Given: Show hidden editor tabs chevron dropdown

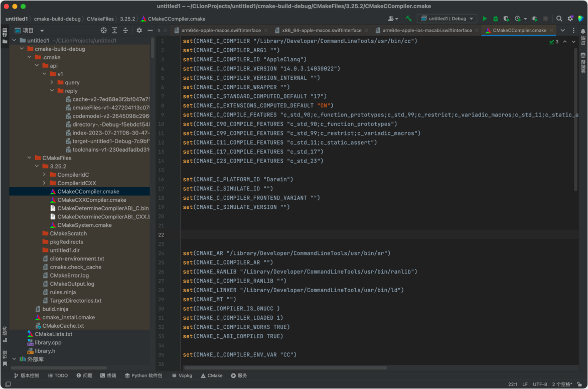Looking at the screenshot, I should coord(562,31).
